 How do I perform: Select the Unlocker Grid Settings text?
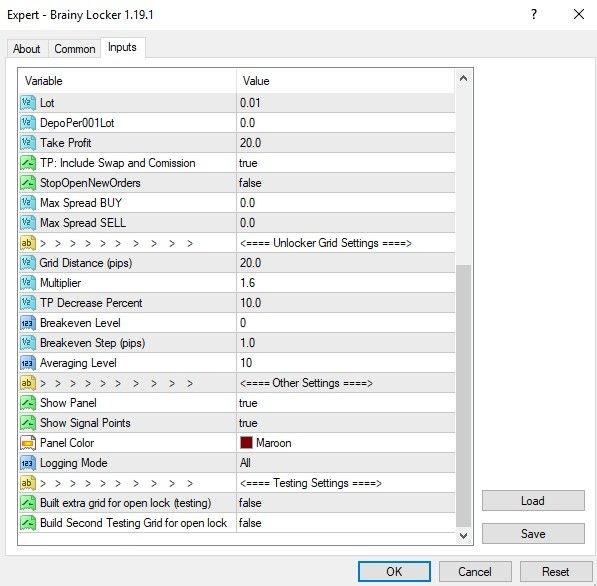click(x=326, y=243)
